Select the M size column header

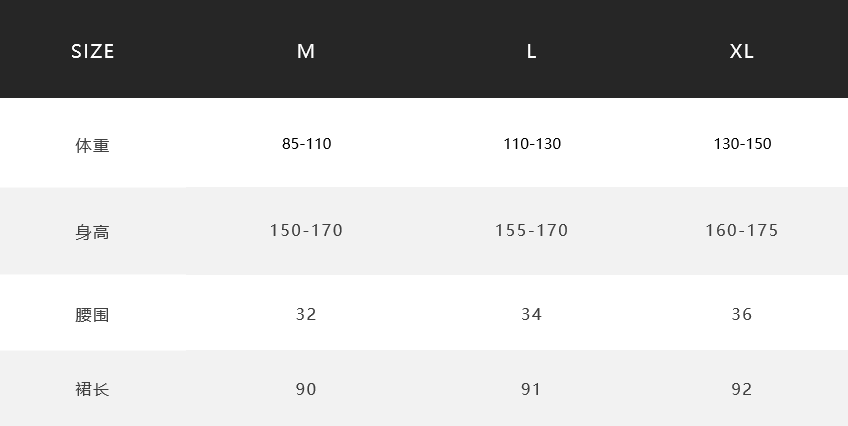click(x=306, y=51)
